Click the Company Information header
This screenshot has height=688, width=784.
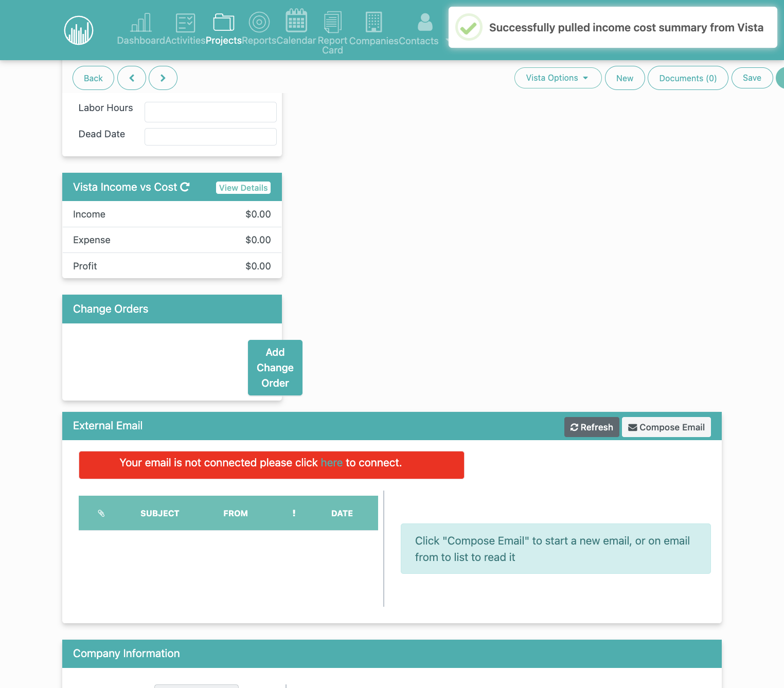(392, 654)
